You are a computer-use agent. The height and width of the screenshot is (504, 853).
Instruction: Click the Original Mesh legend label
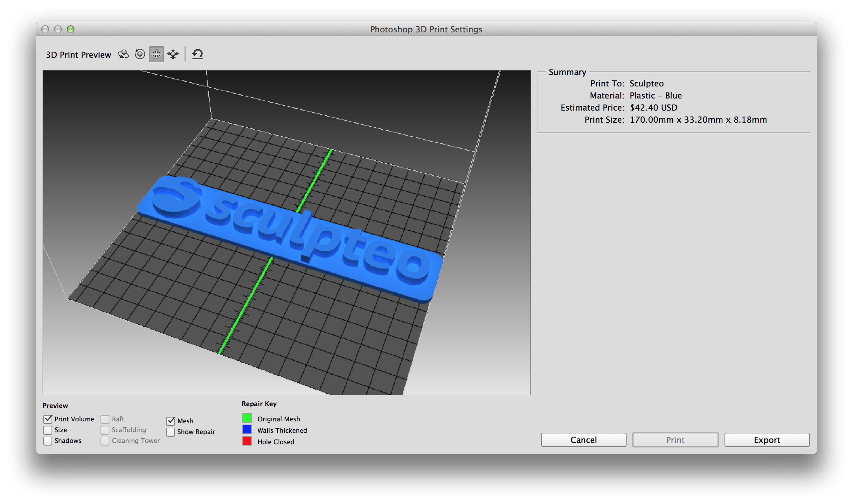pyautogui.click(x=279, y=419)
